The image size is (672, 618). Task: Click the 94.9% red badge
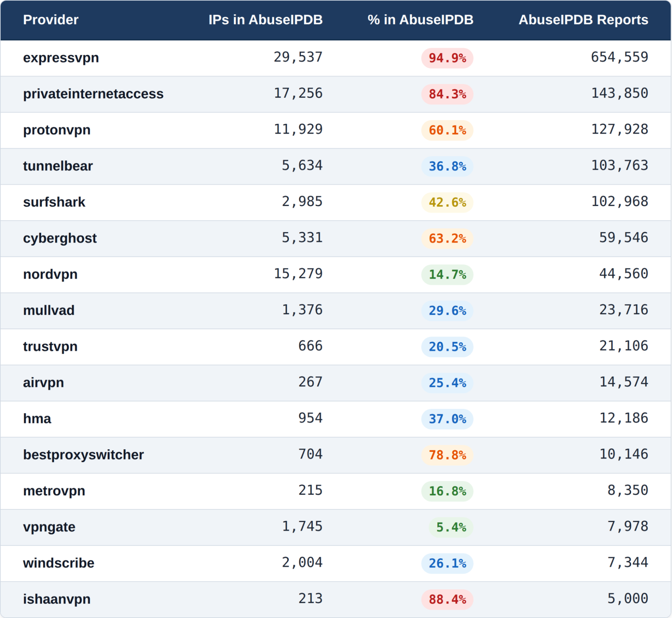point(447,58)
